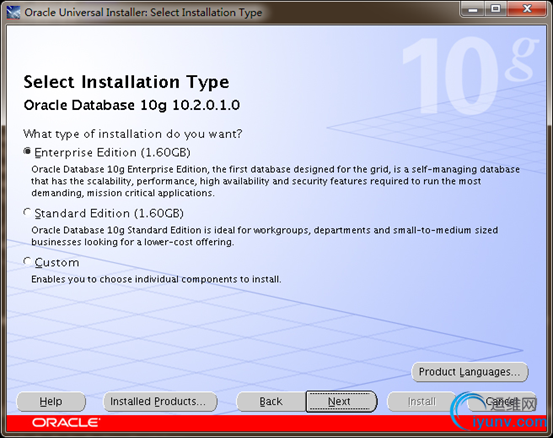Click 'Oracle Database 10g 10.2.0.1.0' text
553x438 pixels.
(x=132, y=105)
